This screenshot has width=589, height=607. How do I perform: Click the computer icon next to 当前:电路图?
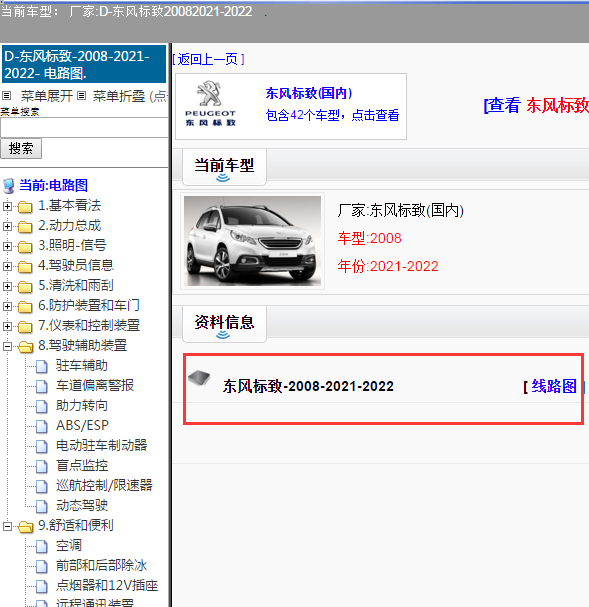(9, 186)
